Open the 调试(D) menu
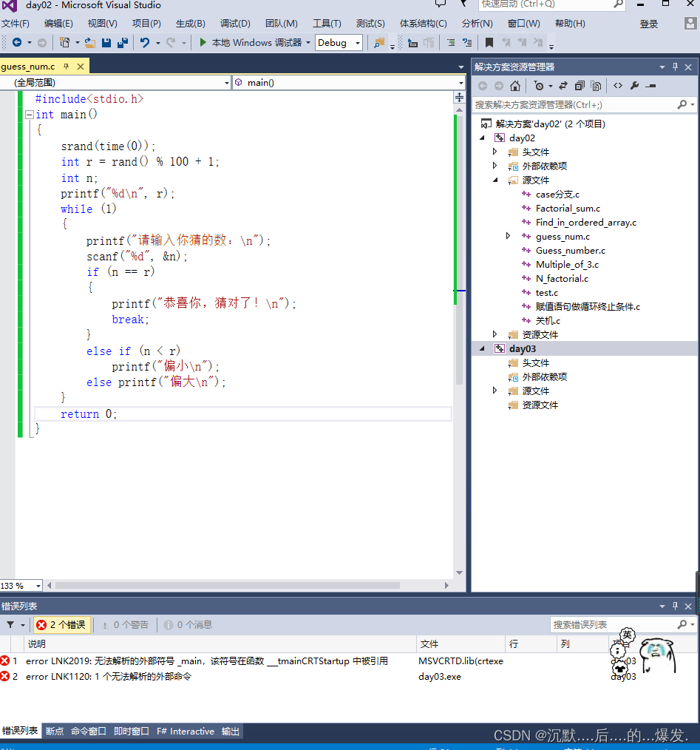The image size is (700, 750). tap(235, 23)
